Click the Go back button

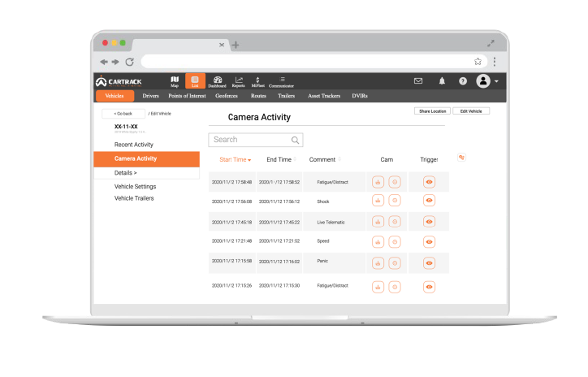coord(123,114)
